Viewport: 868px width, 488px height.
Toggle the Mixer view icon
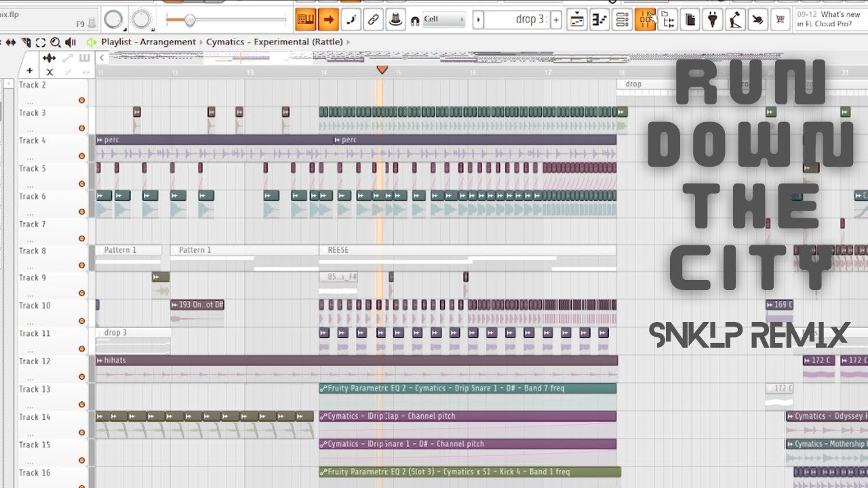[645, 20]
